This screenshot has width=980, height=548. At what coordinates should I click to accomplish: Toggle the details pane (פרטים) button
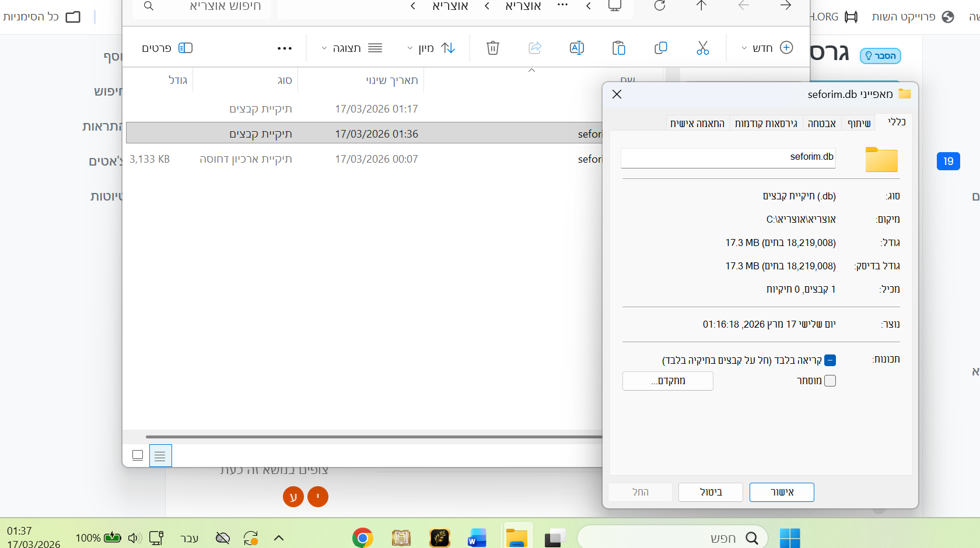click(167, 48)
